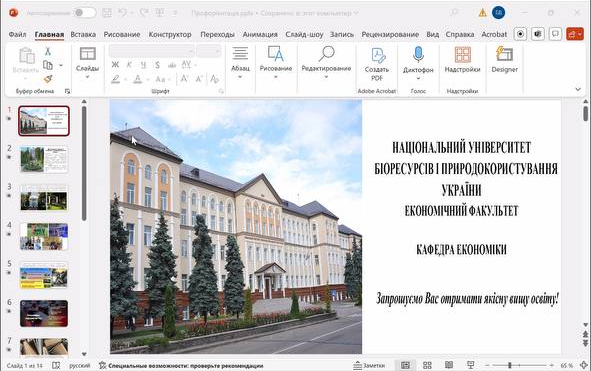Toggle text shadow (S) formatting
The height and width of the screenshot is (371, 591).
coord(158,65)
